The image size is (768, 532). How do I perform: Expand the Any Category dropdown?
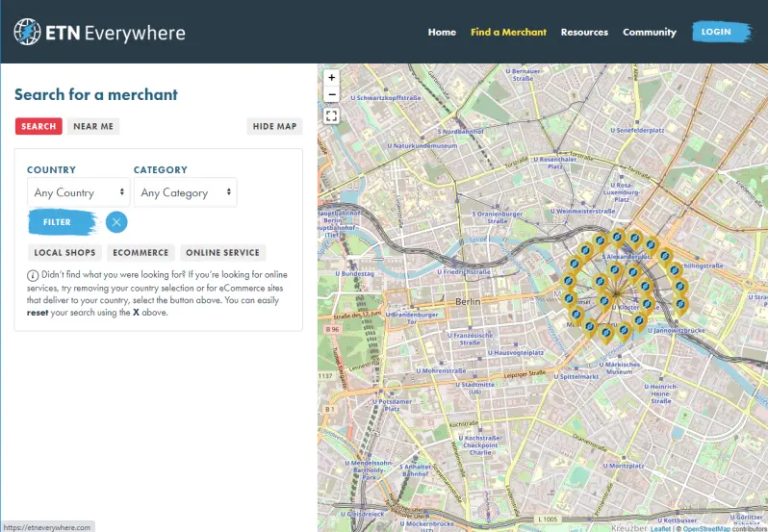[185, 192]
